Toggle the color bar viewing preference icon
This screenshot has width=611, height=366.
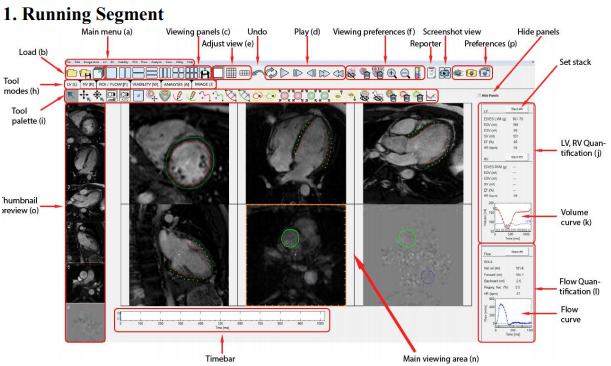(x=418, y=73)
